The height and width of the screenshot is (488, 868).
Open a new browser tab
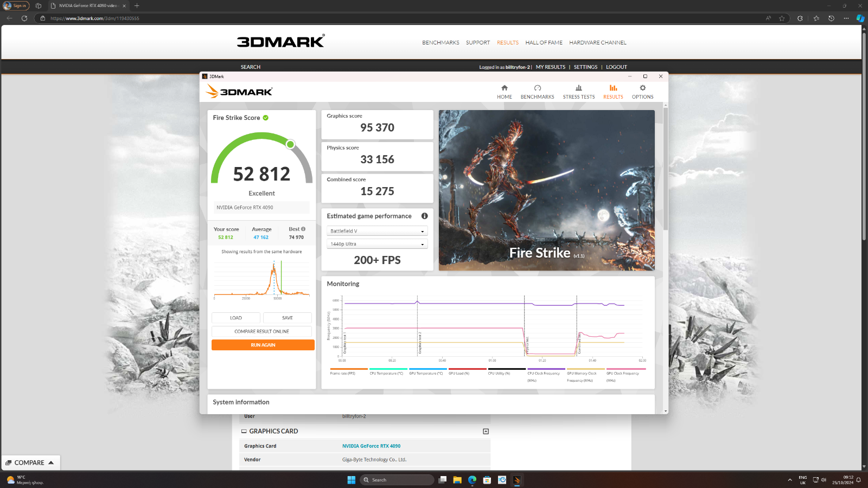(137, 5)
